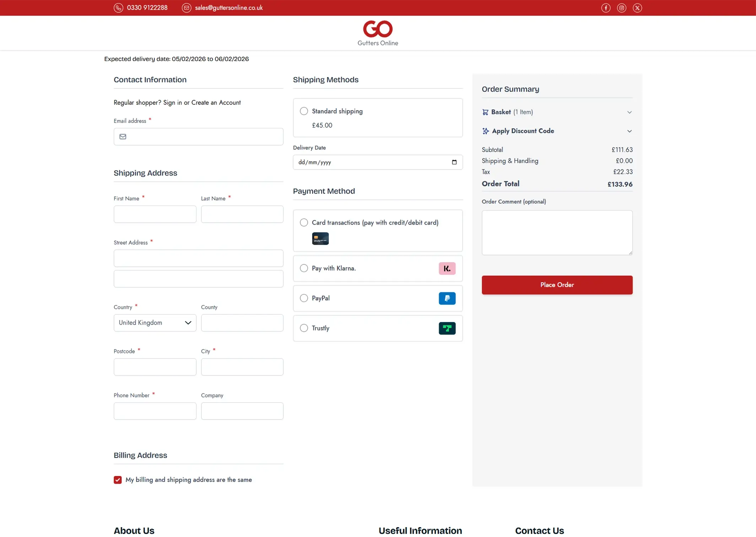756x537 pixels.
Task: Click inside the Order Comment text area
Action: click(x=557, y=233)
